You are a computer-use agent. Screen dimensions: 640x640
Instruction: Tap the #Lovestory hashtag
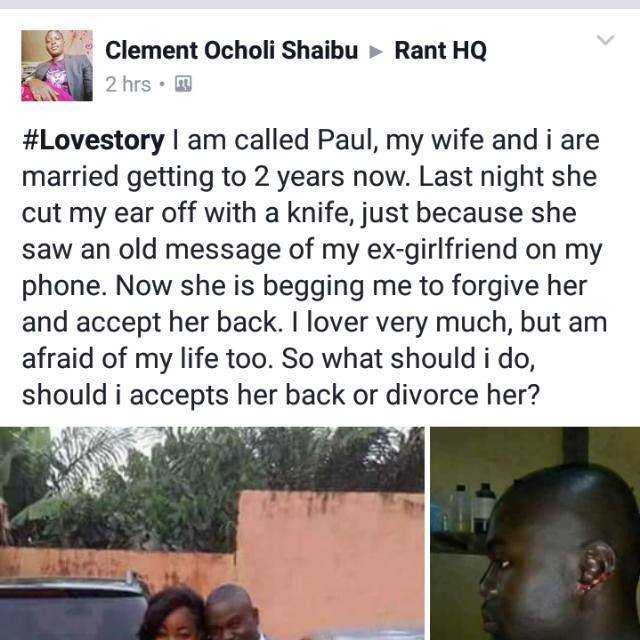[x=93, y=141]
